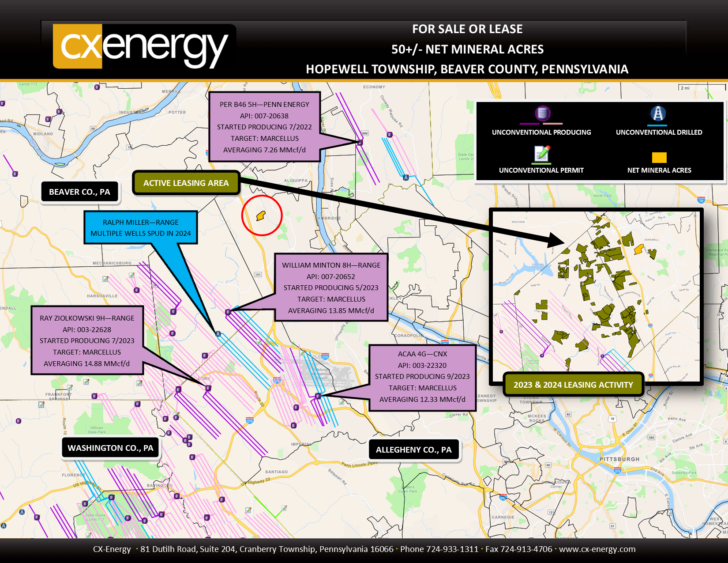
Task: Click the PER B46 5H Penn Energy callout
Action: click(264, 127)
